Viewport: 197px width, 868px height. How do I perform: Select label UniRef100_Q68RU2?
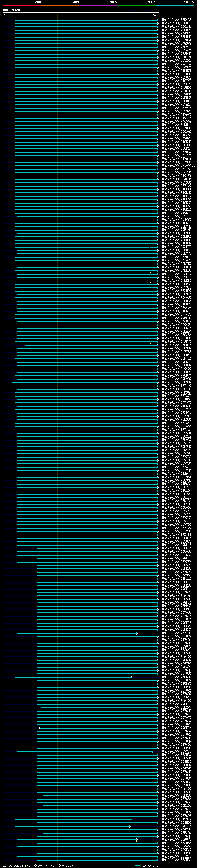pos(177,54)
